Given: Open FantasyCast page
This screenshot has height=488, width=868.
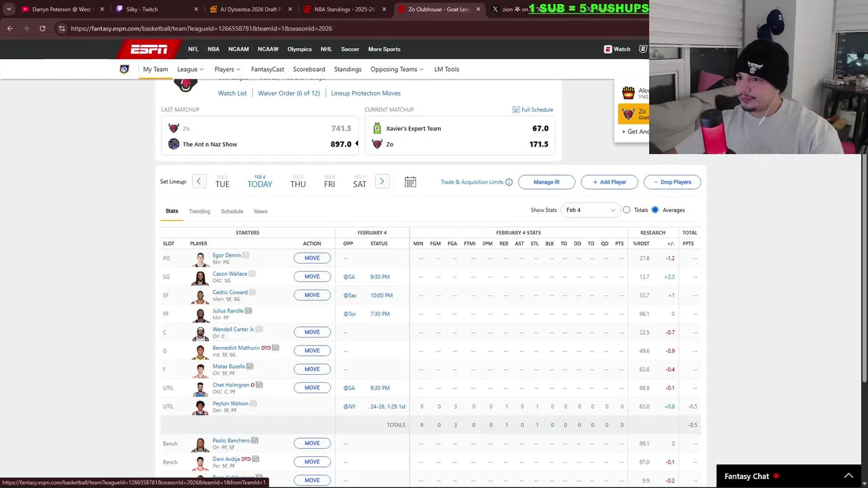Looking at the screenshot, I should click(x=267, y=69).
